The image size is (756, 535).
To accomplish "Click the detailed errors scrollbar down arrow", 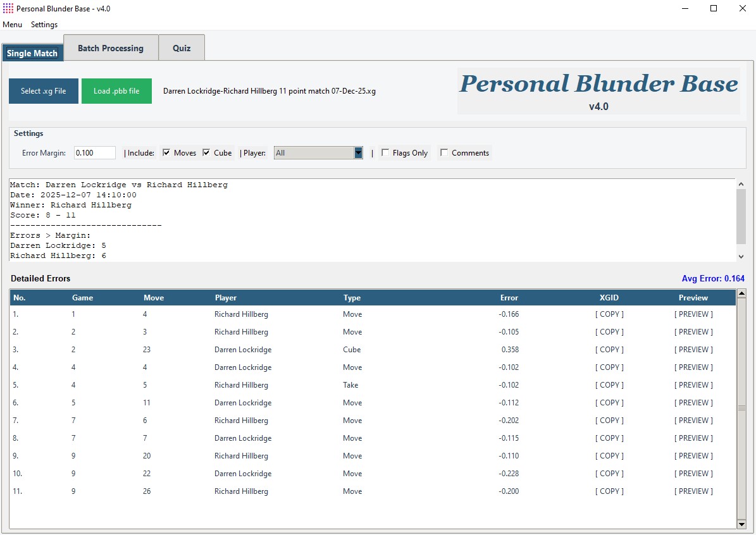I will click(x=740, y=525).
